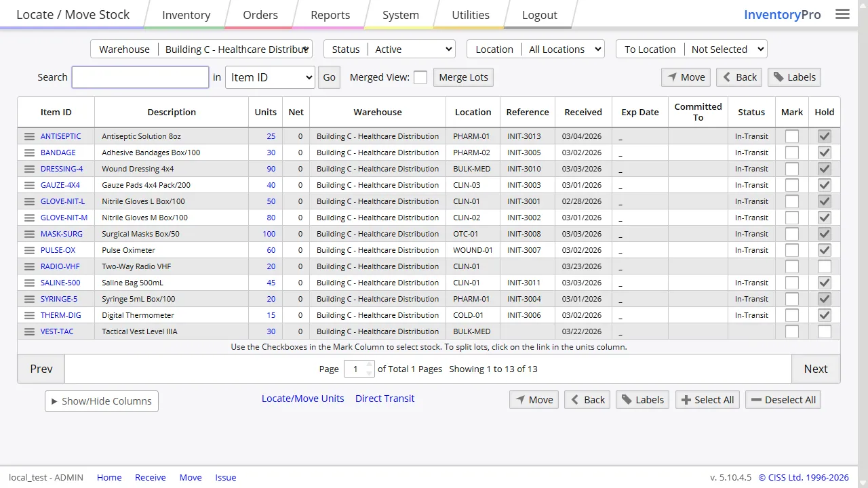The height and width of the screenshot is (488, 868).
Task: Open row menu icon for SALINE-500
Action: click(29, 283)
